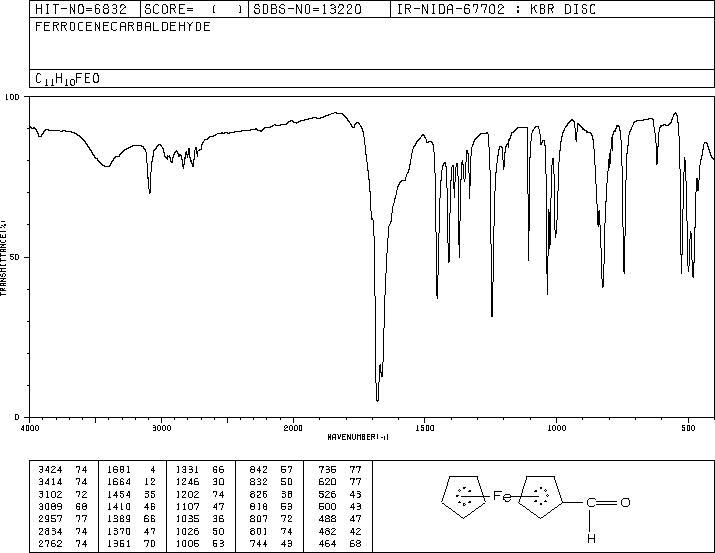Click the cyclopentadienyl ring bearing the CHO group

tap(541, 496)
